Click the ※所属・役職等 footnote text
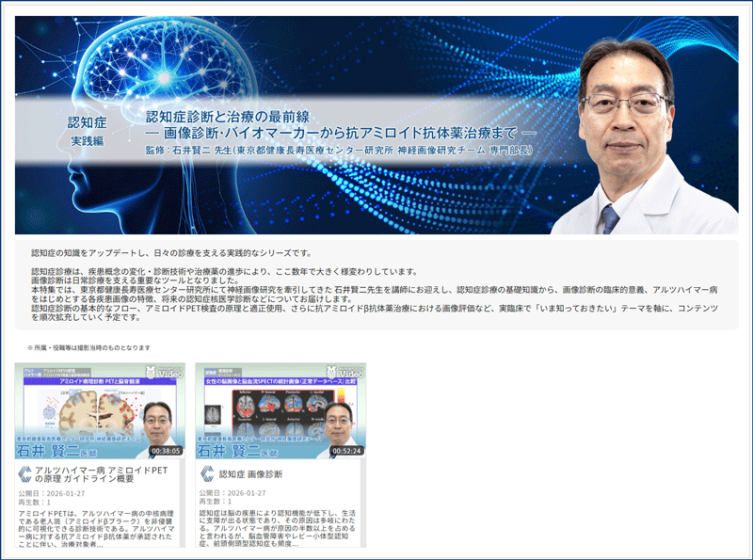 (88, 347)
